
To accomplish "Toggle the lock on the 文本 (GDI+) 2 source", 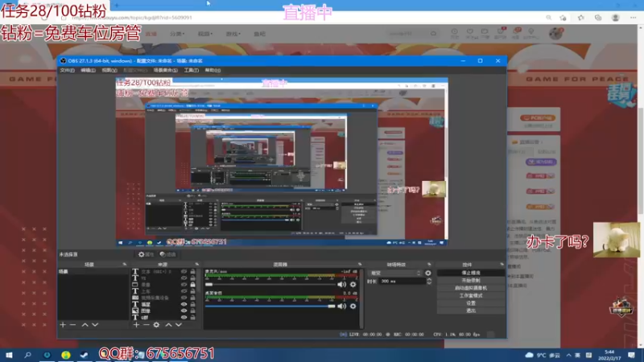I will pyautogui.click(x=192, y=272).
